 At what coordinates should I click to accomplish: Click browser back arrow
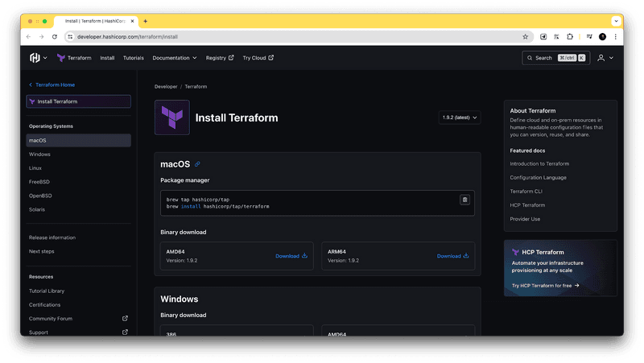[x=28, y=36]
